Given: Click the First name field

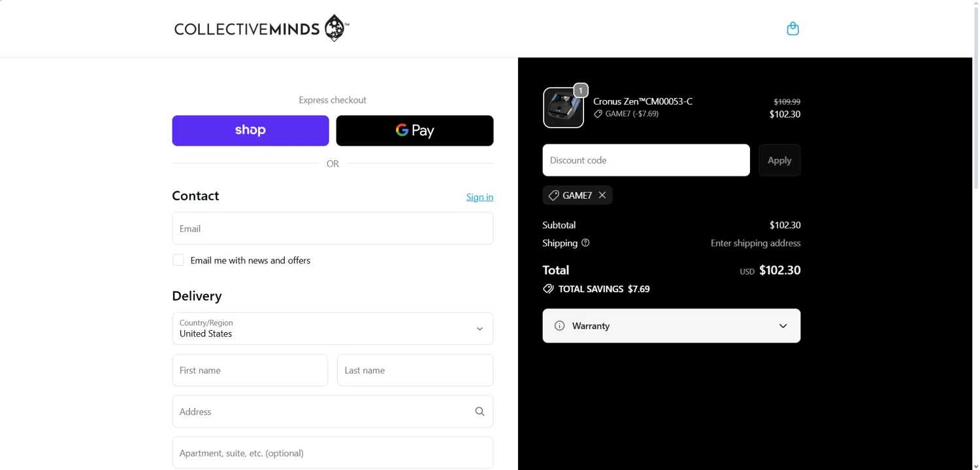Looking at the screenshot, I should tap(250, 371).
